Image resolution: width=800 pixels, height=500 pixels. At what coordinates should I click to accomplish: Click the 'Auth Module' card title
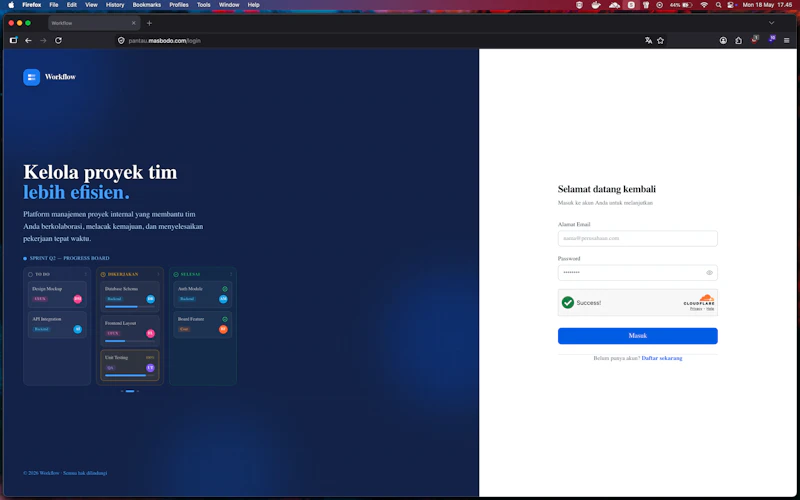click(190, 289)
